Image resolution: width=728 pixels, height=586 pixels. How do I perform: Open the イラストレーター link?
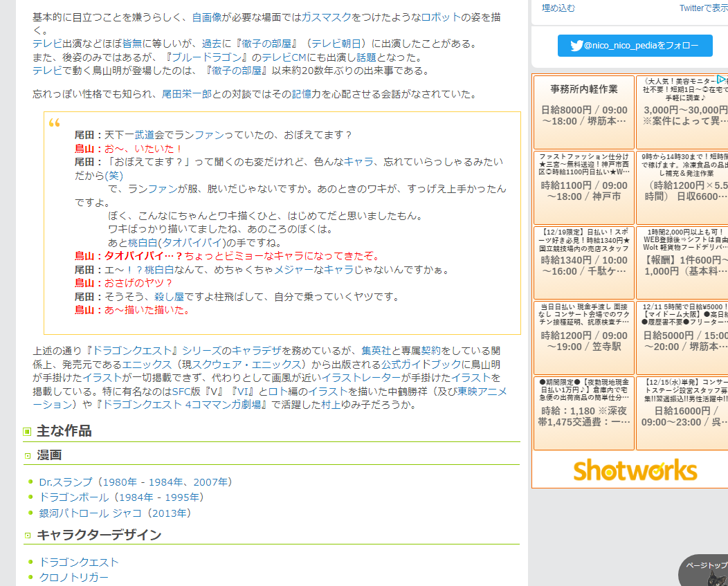[x=361, y=378]
